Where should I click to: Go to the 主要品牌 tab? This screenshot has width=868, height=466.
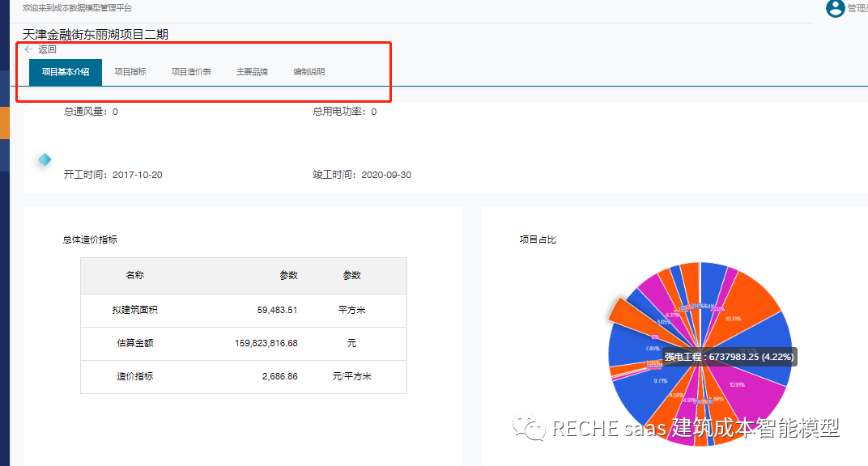click(x=252, y=72)
